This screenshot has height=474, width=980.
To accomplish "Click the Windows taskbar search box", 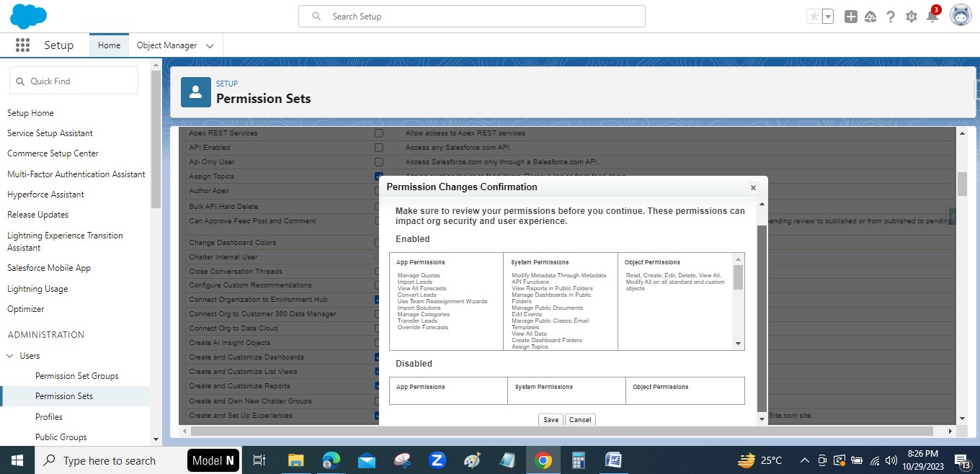I will click(109, 460).
